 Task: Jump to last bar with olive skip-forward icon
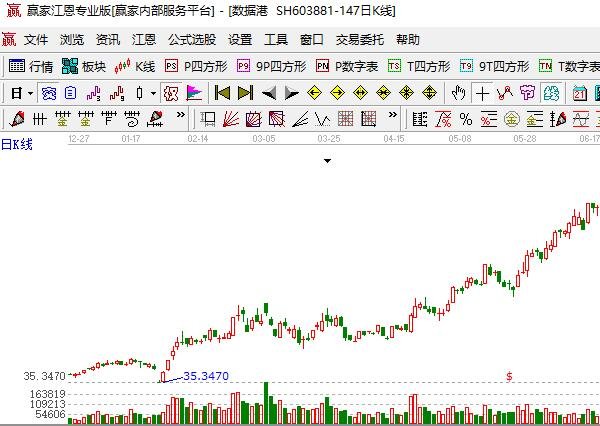pos(245,93)
